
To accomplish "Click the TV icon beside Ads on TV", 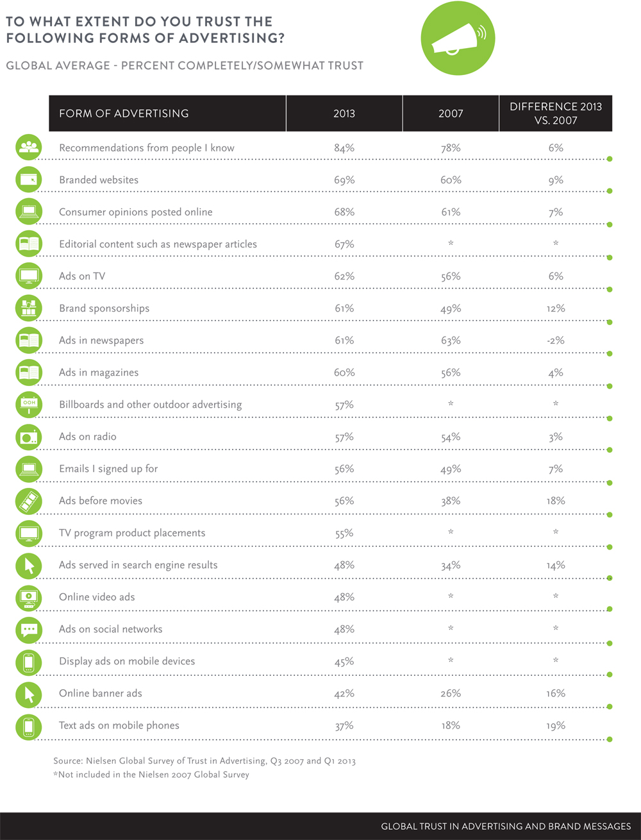I will click(x=29, y=276).
